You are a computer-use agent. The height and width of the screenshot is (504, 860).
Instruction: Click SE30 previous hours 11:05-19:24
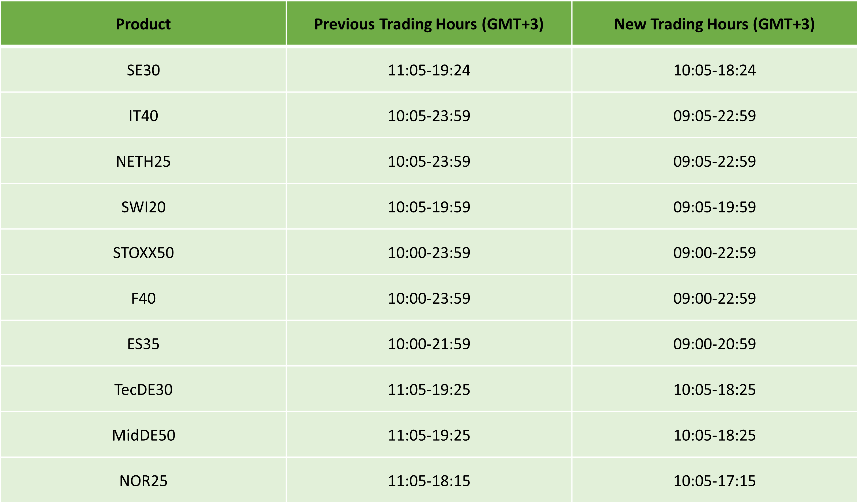click(429, 70)
